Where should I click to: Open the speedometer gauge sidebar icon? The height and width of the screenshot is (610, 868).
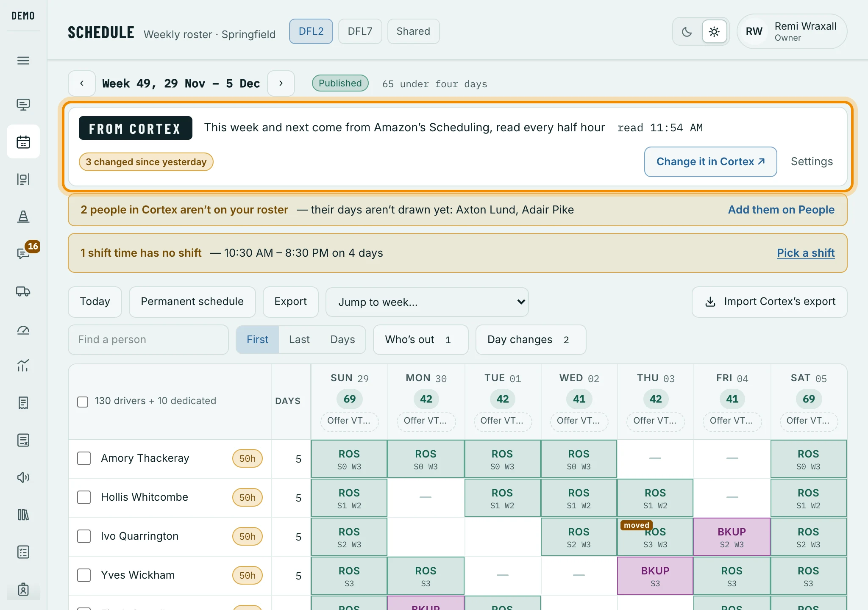click(x=23, y=330)
